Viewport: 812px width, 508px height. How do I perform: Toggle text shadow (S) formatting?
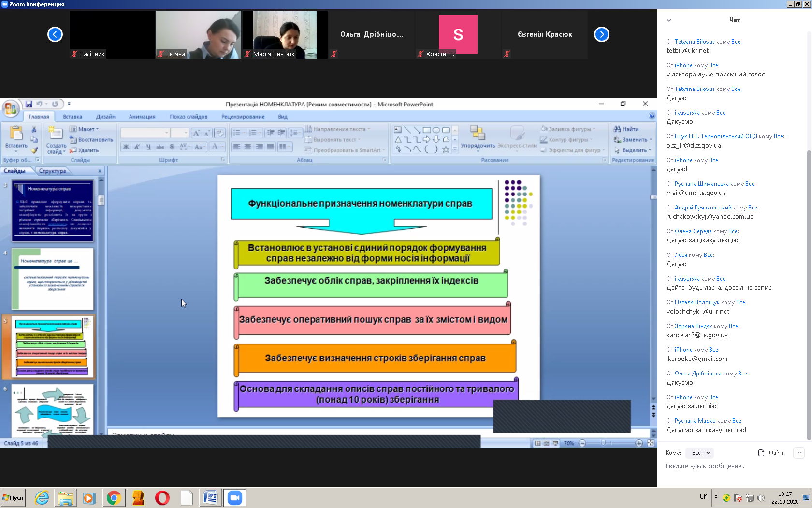[172, 147]
